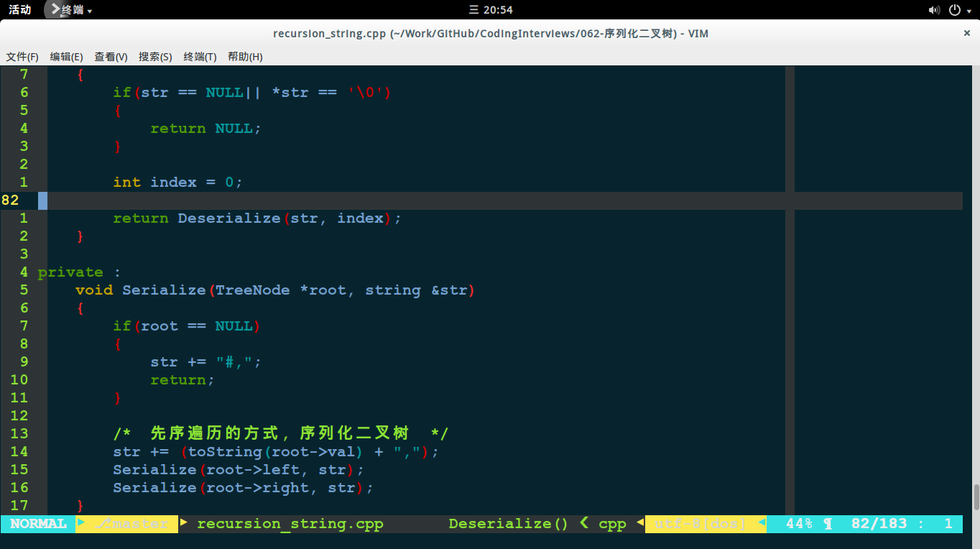Screen dimensions: 980x549
Task: Click the volume speaker icon
Action: pyautogui.click(x=934, y=10)
